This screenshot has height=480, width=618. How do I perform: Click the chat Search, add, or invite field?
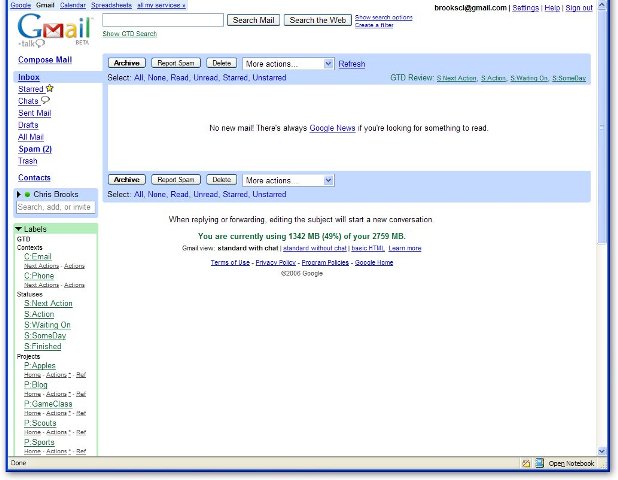pos(56,207)
